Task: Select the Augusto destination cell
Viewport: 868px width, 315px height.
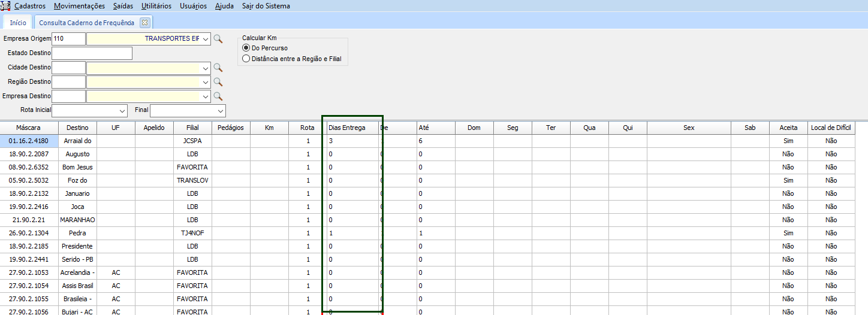Action: click(77, 154)
